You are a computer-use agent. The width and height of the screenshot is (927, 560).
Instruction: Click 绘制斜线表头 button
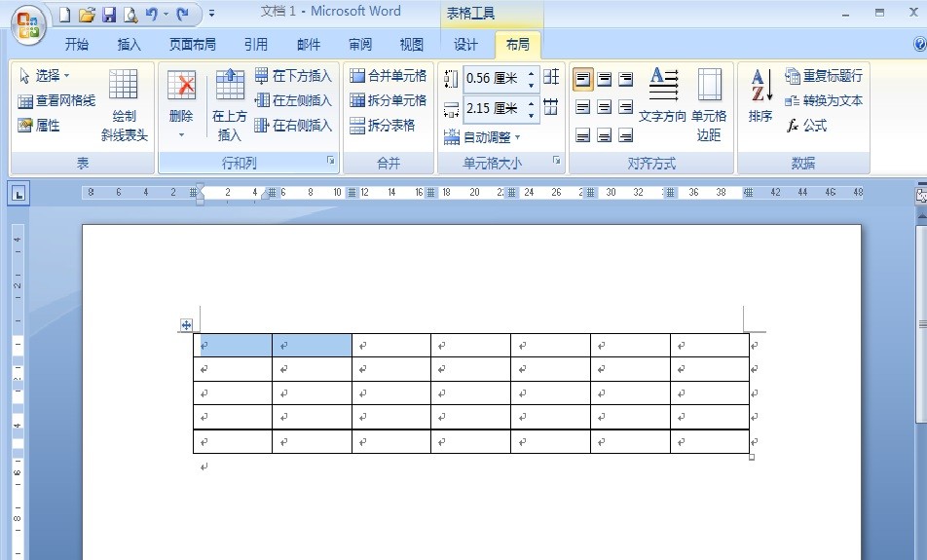124,105
